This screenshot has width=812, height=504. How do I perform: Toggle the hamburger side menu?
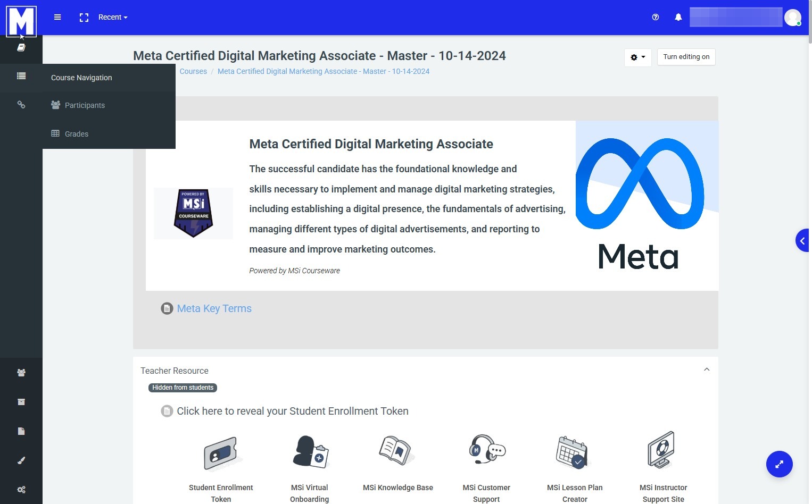57,17
